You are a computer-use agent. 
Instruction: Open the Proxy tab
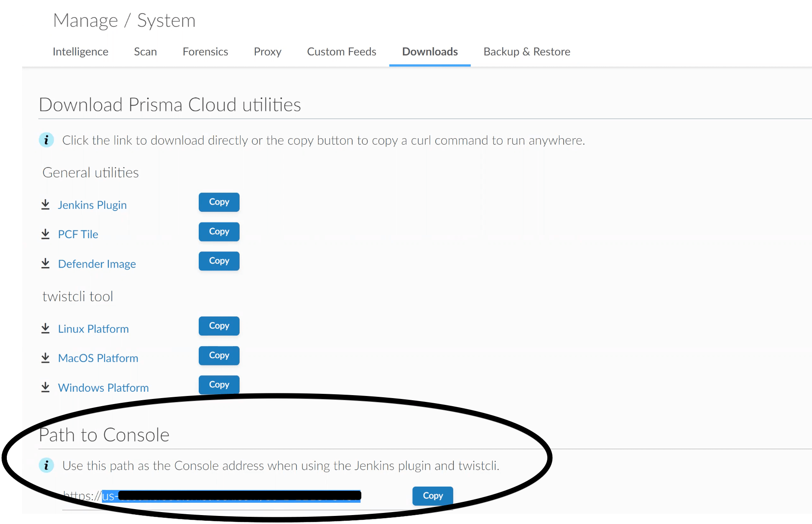267,51
